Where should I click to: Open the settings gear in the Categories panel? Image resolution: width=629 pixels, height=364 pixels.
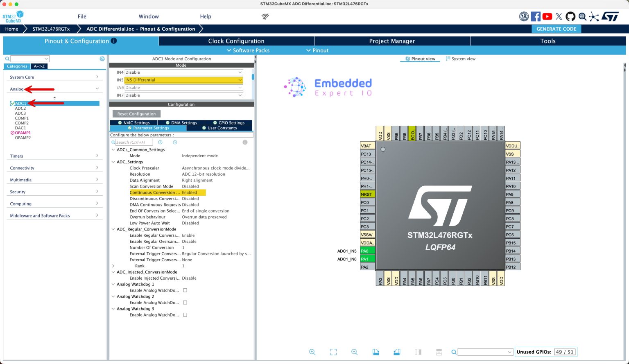(x=102, y=59)
